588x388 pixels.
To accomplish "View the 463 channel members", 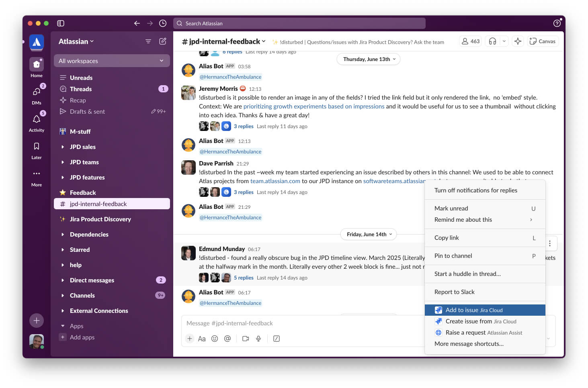I will point(470,41).
